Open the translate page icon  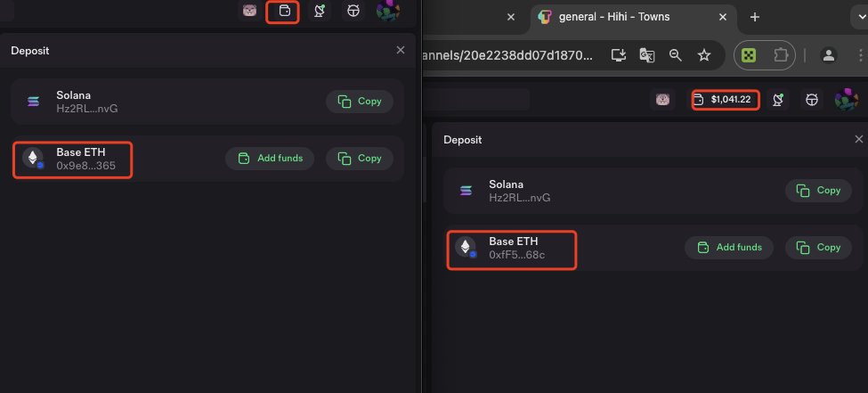pyautogui.click(x=646, y=55)
